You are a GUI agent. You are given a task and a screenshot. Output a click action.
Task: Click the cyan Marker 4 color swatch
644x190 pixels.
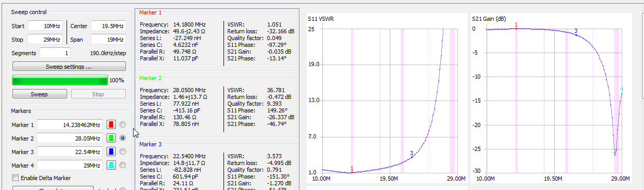click(x=111, y=166)
